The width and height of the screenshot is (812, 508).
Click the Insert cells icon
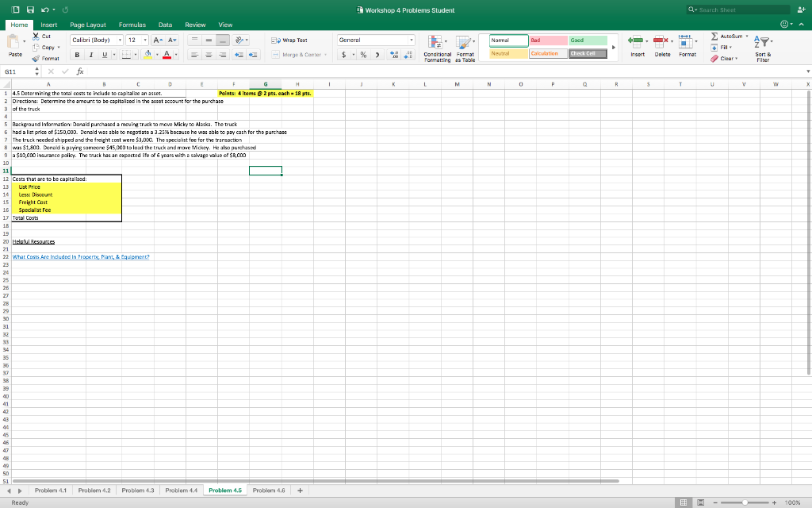pos(636,41)
